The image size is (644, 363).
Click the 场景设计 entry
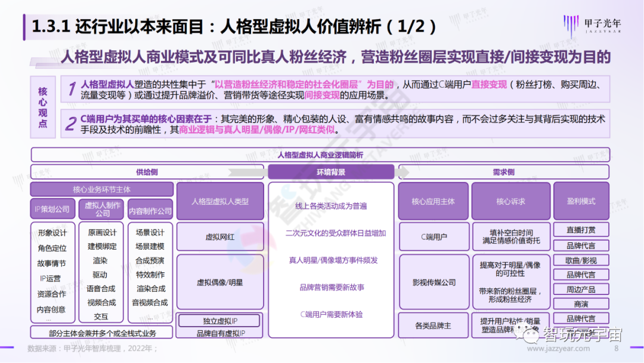(150, 232)
